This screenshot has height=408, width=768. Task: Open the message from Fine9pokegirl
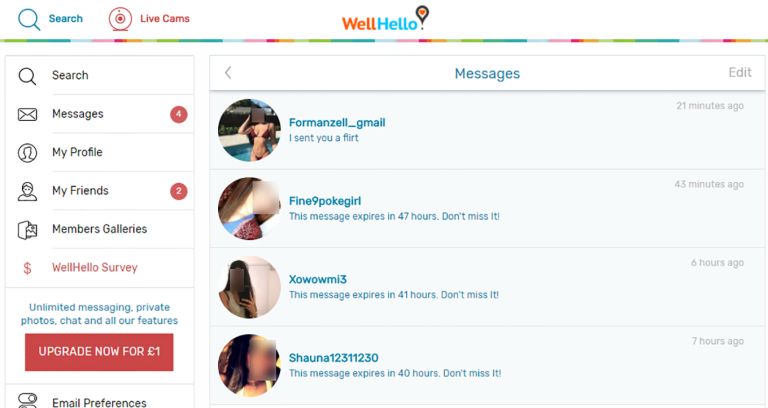[x=487, y=209]
